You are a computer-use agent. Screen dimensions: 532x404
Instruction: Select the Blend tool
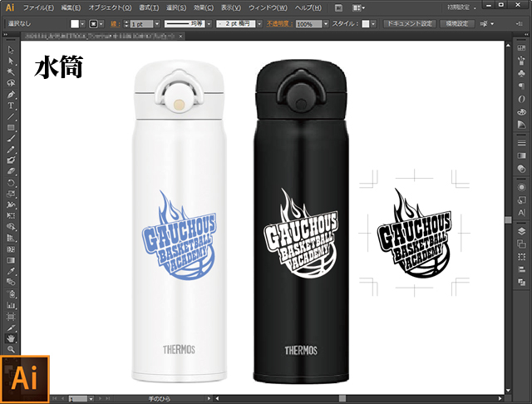(x=11, y=282)
